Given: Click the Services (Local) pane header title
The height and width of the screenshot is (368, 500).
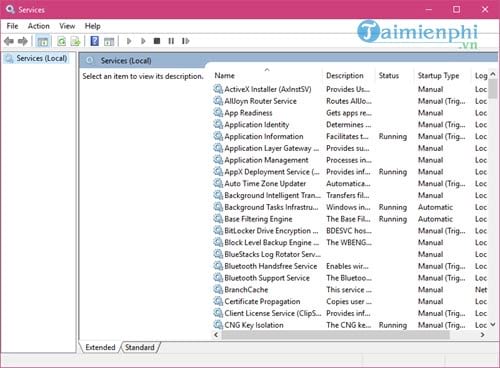Looking at the screenshot, I should 126,61.
